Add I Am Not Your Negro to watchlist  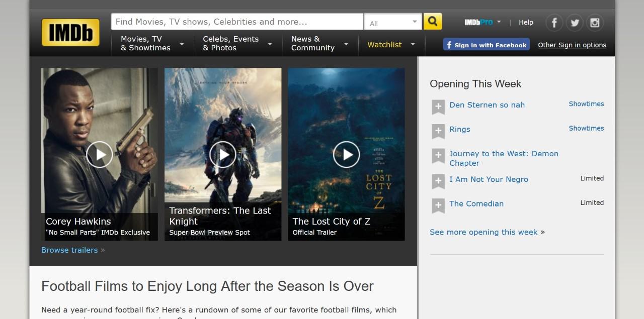pyautogui.click(x=438, y=181)
